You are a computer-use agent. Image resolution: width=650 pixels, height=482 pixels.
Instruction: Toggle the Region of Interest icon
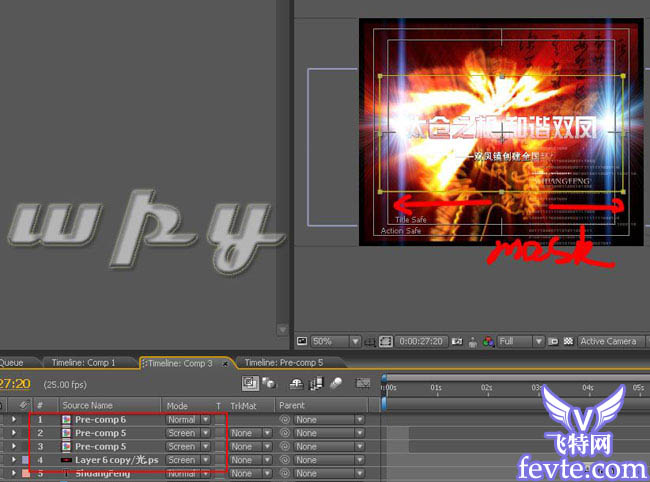click(x=370, y=342)
